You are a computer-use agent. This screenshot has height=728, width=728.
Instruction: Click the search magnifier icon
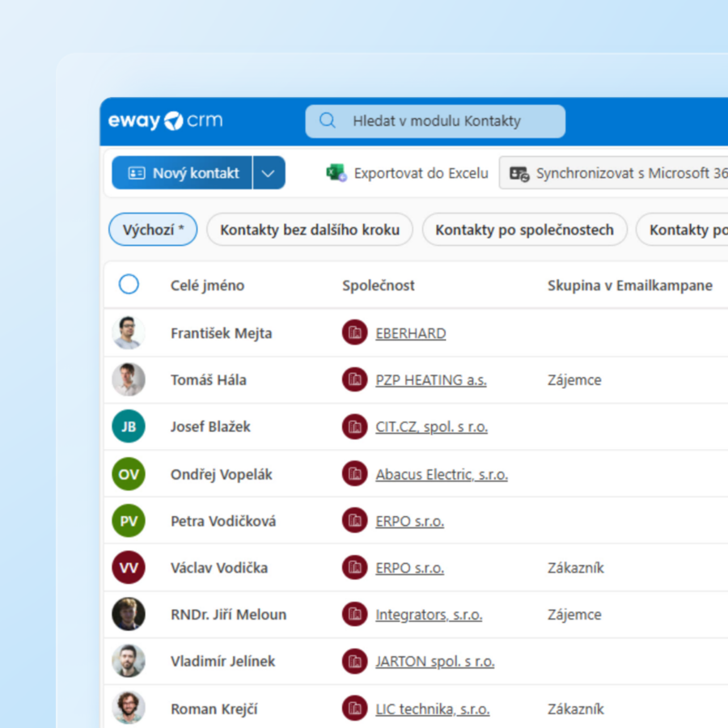(x=328, y=121)
